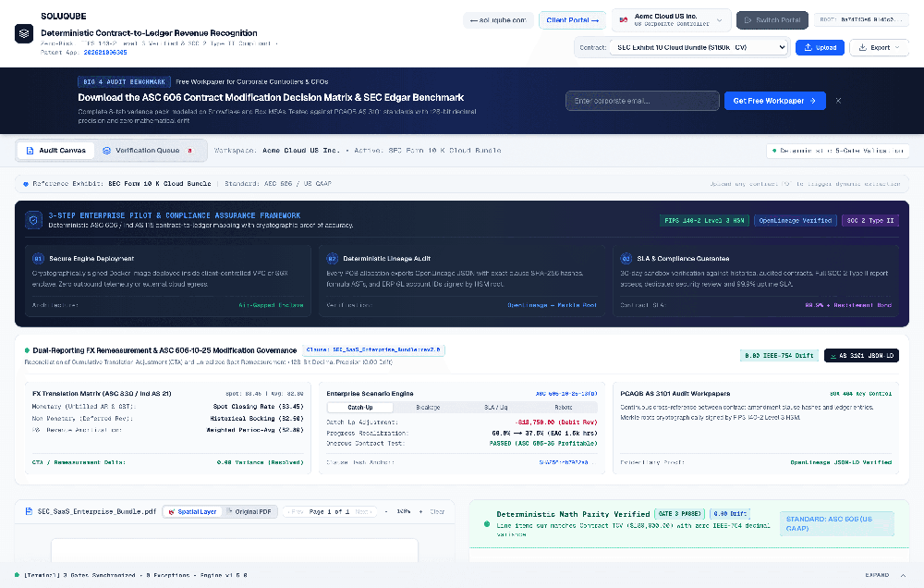Click the exit icon in Switch Portal button
The image size is (924, 588).
748,20
